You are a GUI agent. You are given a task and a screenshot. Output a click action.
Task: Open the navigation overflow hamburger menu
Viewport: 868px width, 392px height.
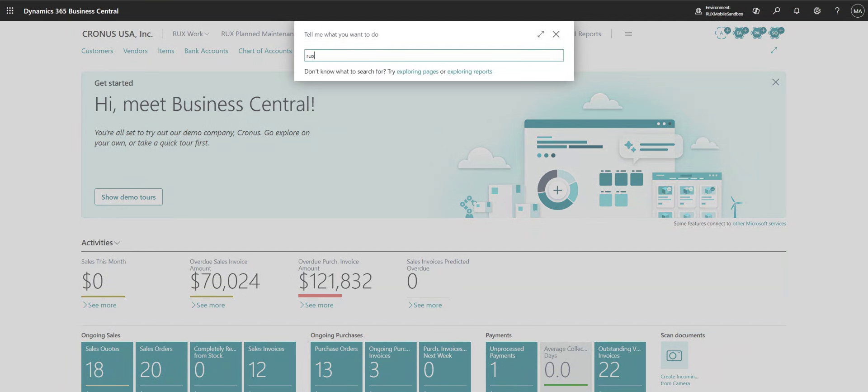[628, 34]
